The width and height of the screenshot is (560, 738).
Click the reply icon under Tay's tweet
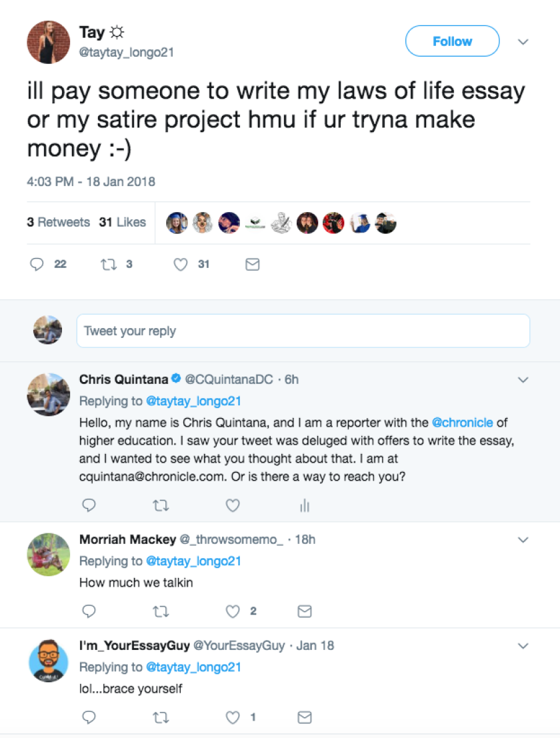[x=37, y=265]
